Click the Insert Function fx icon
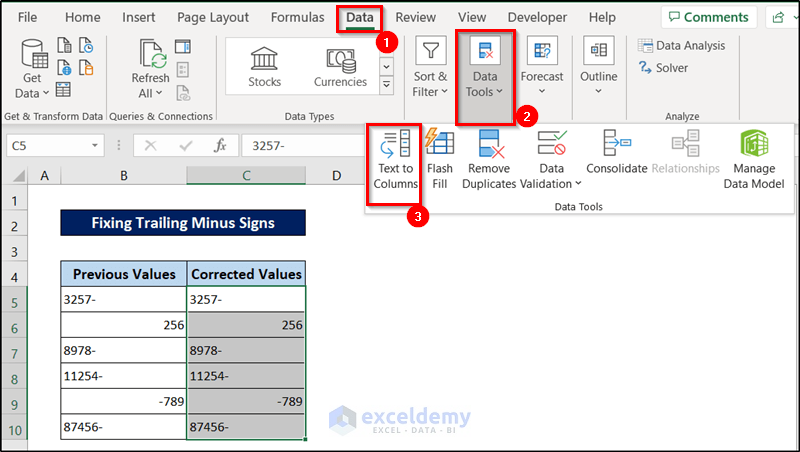Image resolution: width=800 pixels, height=452 pixels. [x=220, y=146]
